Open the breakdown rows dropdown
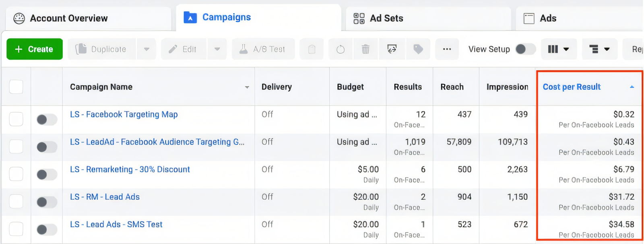The height and width of the screenshot is (244, 644). click(x=599, y=49)
